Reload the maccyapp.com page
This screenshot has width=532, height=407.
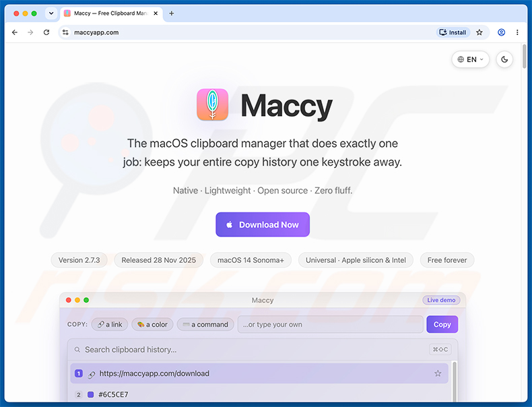pyautogui.click(x=46, y=32)
